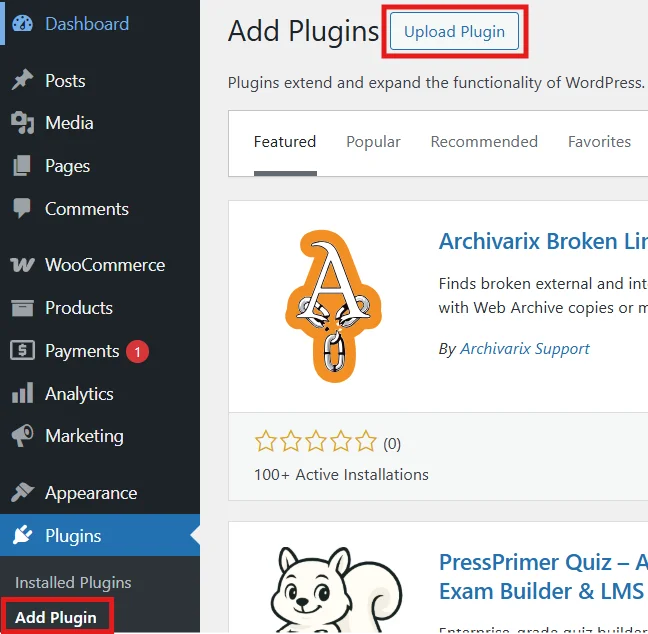The width and height of the screenshot is (648, 634).
Task: Click the Appearance paintbrush icon
Action: pos(22,492)
